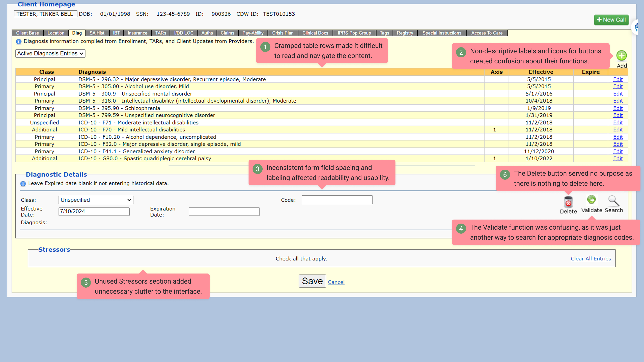Image resolution: width=644 pixels, height=362 pixels.
Task: Click the Cancel link
Action: click(336, 282)
